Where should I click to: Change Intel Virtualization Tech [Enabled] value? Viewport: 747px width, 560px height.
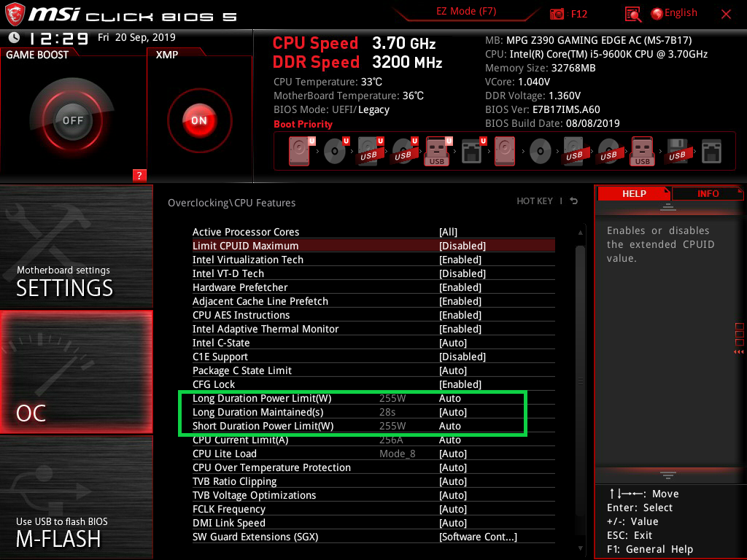click(373, 260)
